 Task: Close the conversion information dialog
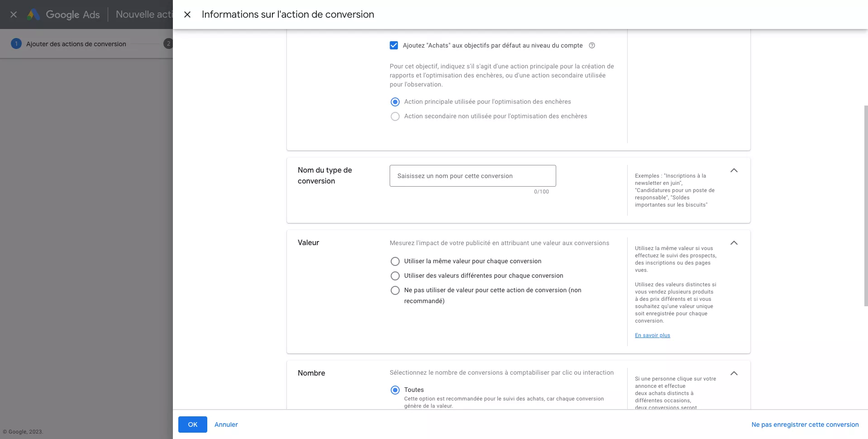(x=187, y=14)
